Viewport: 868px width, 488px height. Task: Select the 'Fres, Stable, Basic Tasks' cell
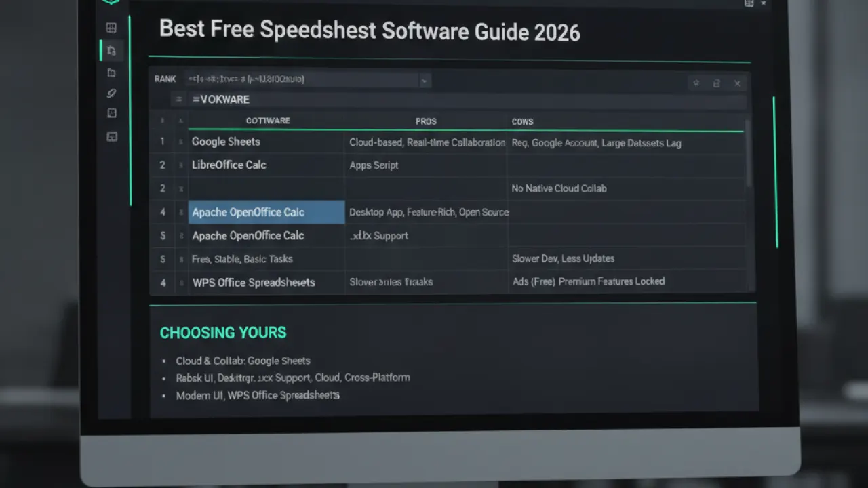coord(267,259)
